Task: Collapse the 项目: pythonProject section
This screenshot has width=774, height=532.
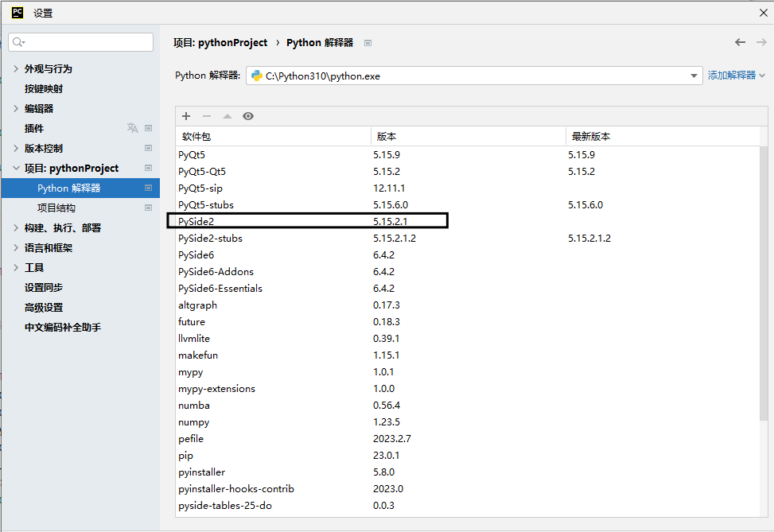Action: (16, 169)
